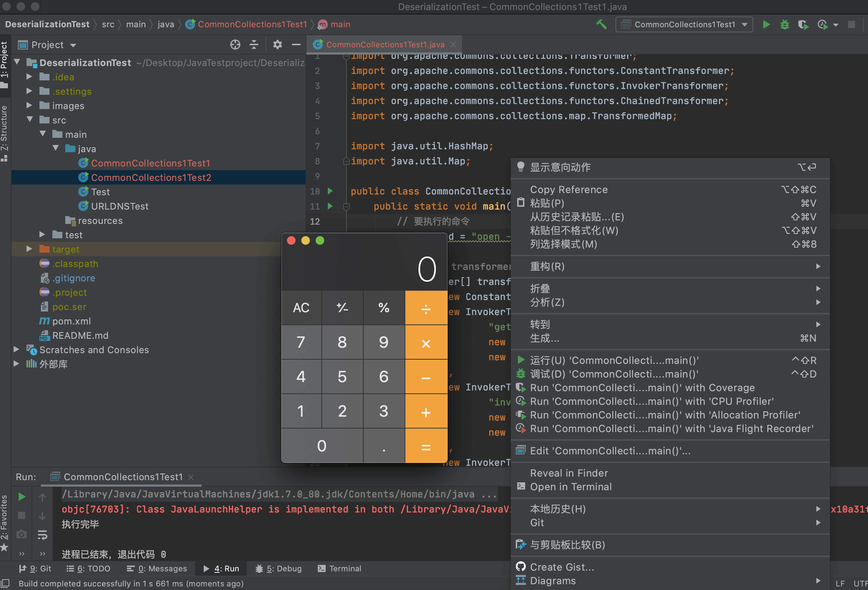Toggle soft-wrap icon in the Run console
Screen dimensions: 868x590
[x=43, y=535]
